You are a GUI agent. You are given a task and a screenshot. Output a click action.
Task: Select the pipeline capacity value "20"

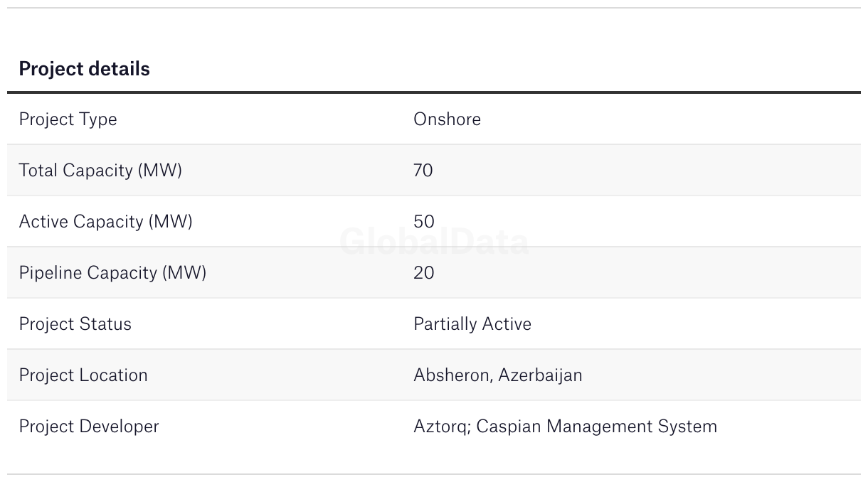(423, 273)
